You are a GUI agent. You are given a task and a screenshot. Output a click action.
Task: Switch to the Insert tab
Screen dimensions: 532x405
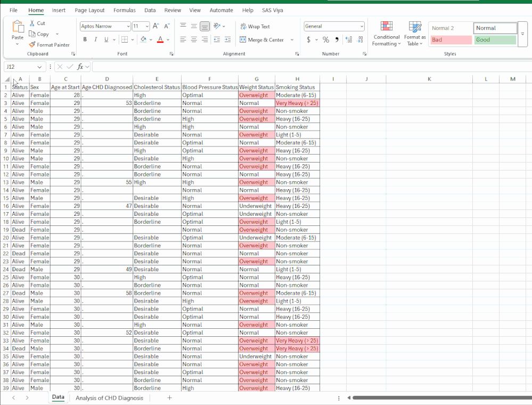click(59, 10)
